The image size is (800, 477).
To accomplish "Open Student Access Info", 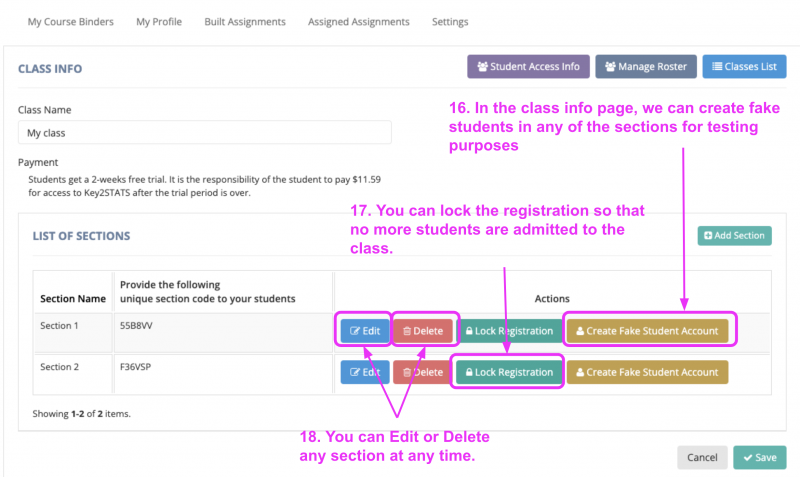I will [528, 67].
